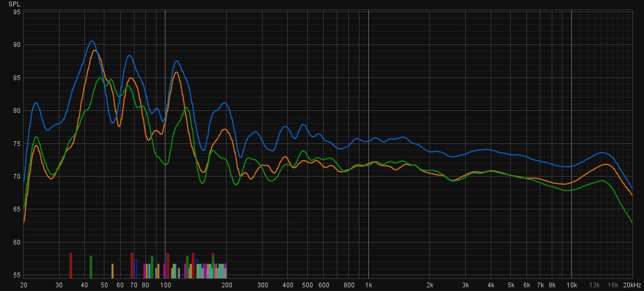The height and width of the screenshot is (291, 644).
Task: Click the SPL axis label
Action: [x=14, y=4]
